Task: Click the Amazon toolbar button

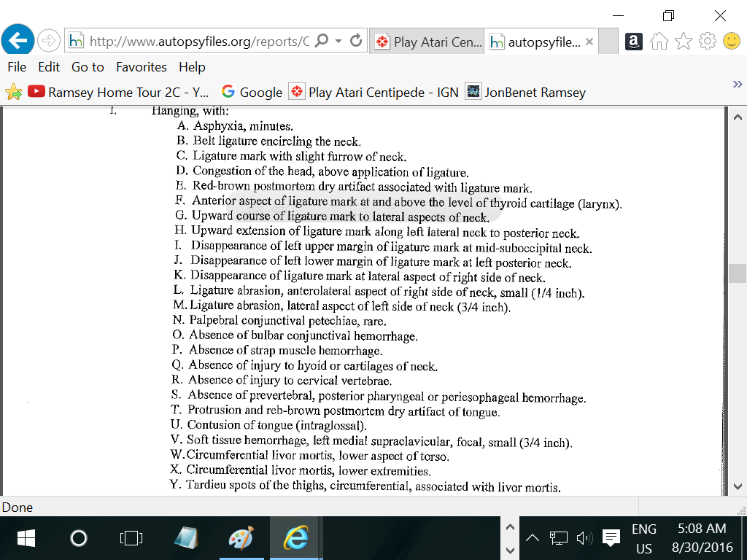Action: (x=634, y=42)
